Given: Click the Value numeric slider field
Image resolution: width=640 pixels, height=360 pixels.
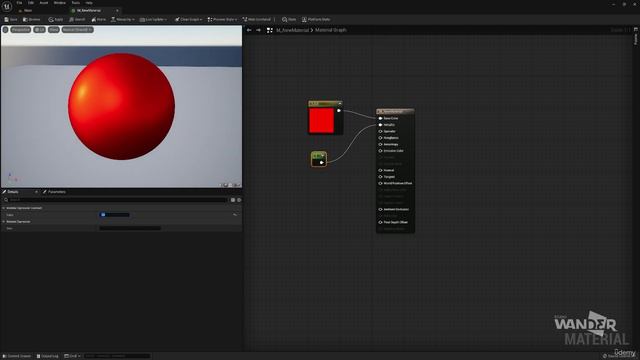Looking at the screenshot, I should 114,215.
